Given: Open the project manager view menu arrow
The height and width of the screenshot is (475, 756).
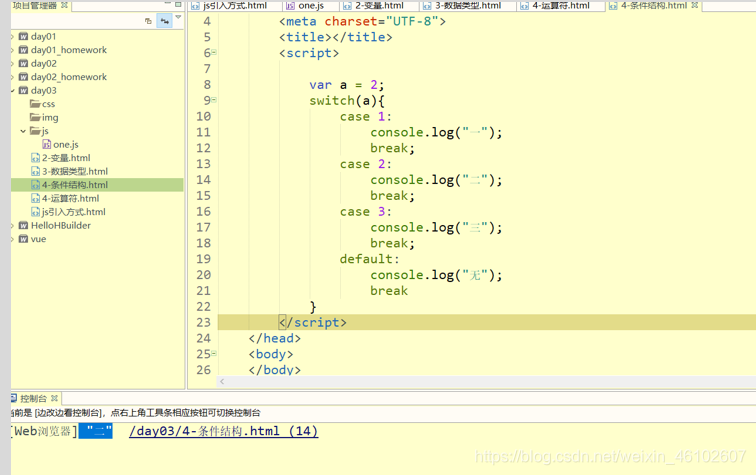Looking at the screenshot, I should pos(178,18).
